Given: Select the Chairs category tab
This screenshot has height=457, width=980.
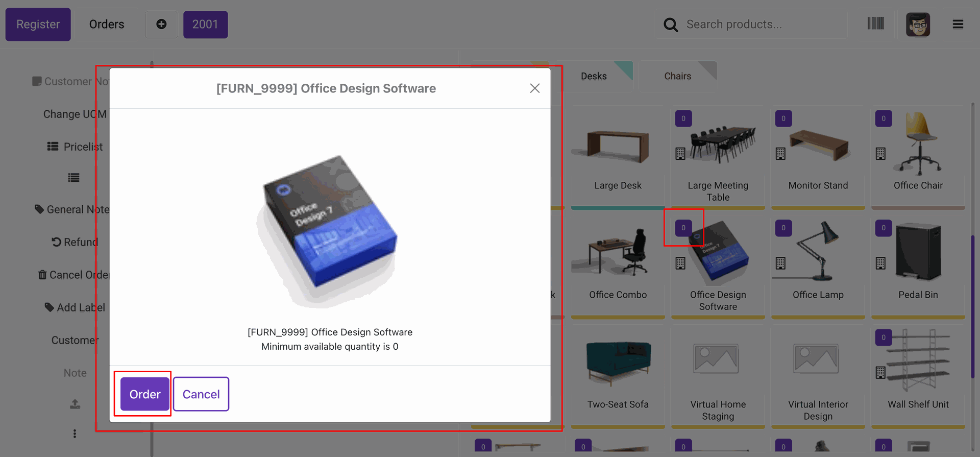Looking at the screenshot, I should tap(678, 76).
